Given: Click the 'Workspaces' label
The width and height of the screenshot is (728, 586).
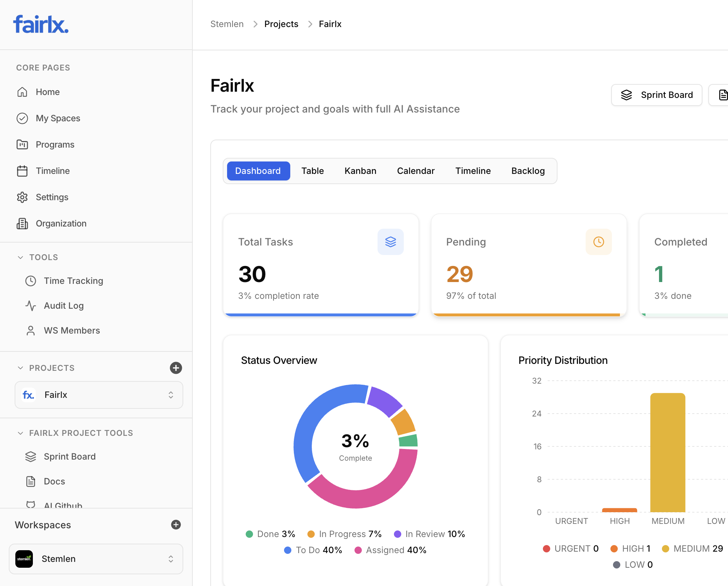Looking at the screenshot, I should click(43, 525).
